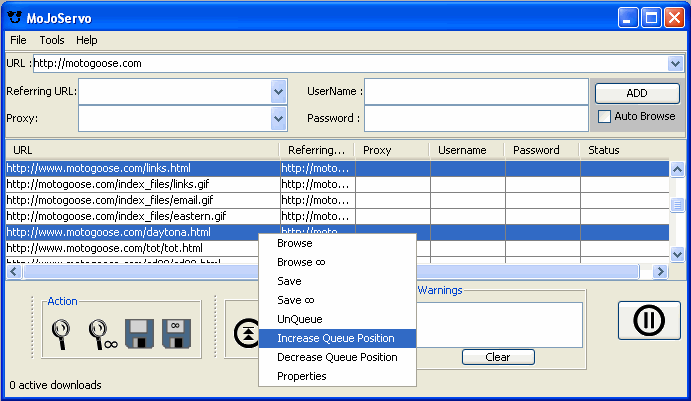The image size is (691, 401).
Task: Open Properties from the context menu
Action: [338, 376]
